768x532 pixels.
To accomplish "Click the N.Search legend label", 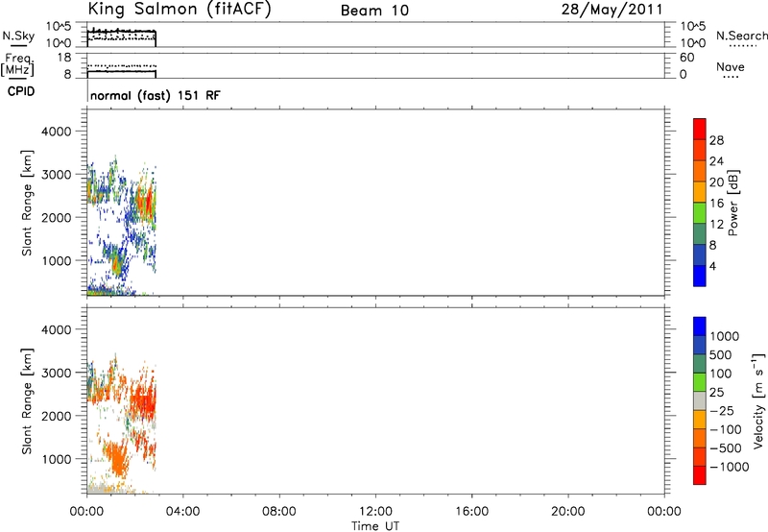I will click(741, 36).
